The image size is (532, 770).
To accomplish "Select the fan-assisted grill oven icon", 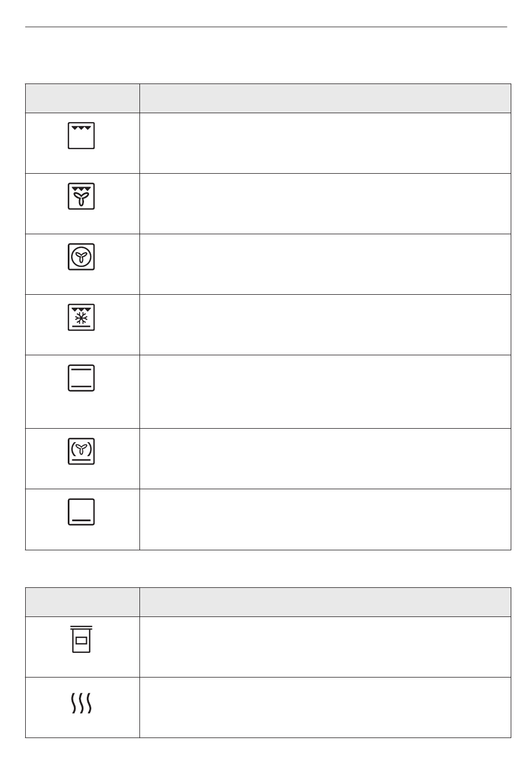I will point(81,196).
